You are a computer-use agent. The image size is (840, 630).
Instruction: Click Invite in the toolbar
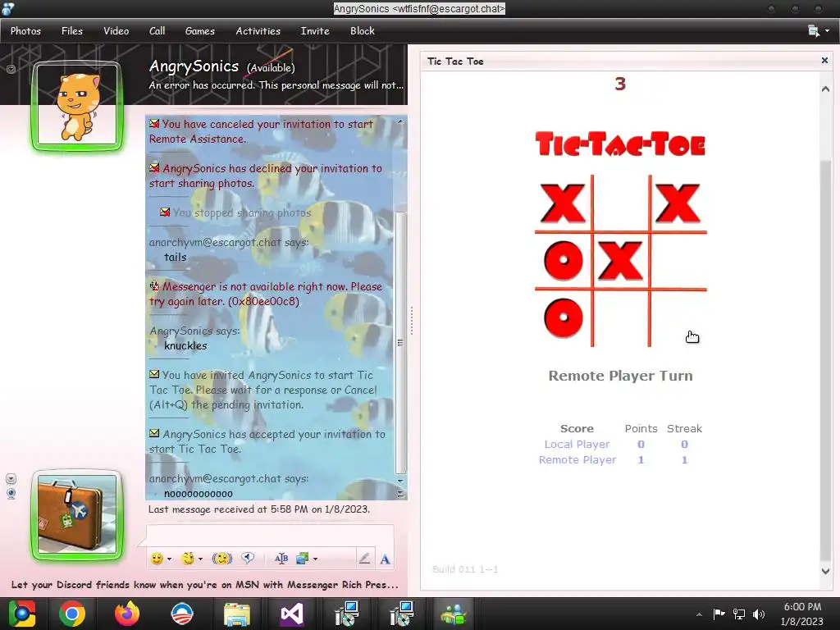pos(315,31)
